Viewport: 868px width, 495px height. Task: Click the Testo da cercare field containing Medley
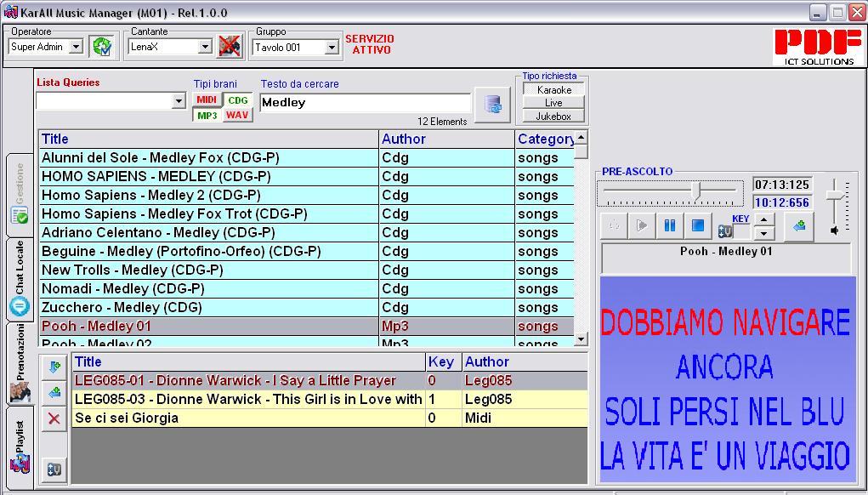tap(366, 102)
